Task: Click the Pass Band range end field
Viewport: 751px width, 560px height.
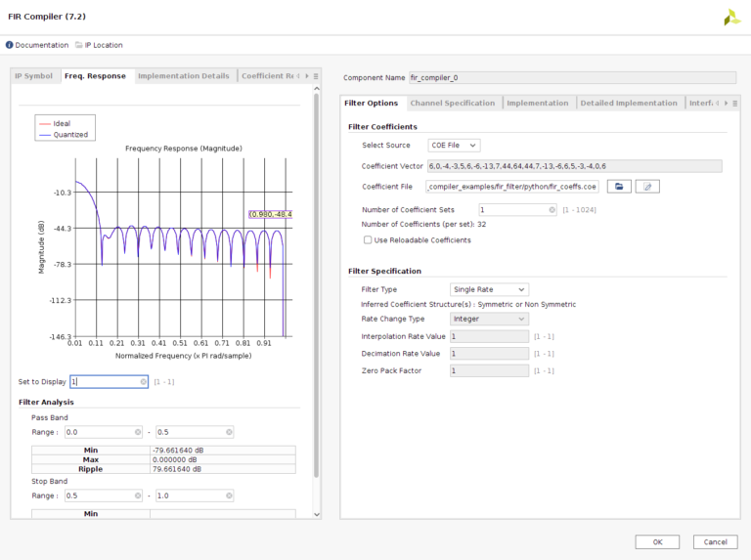Action: (195, 432)
